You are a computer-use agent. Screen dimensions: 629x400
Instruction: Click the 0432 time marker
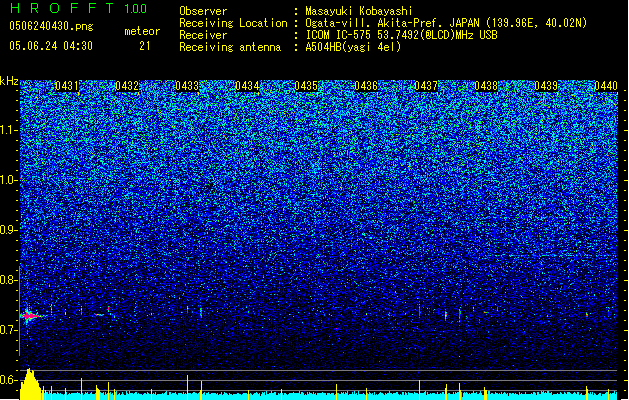tap(127, 86)
